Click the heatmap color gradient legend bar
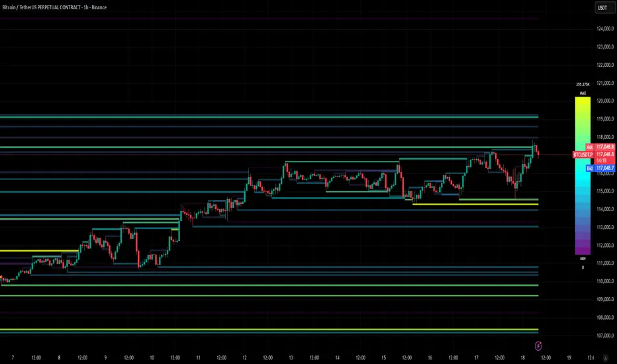This screenshot has height=364, width=617. [583, 175]
